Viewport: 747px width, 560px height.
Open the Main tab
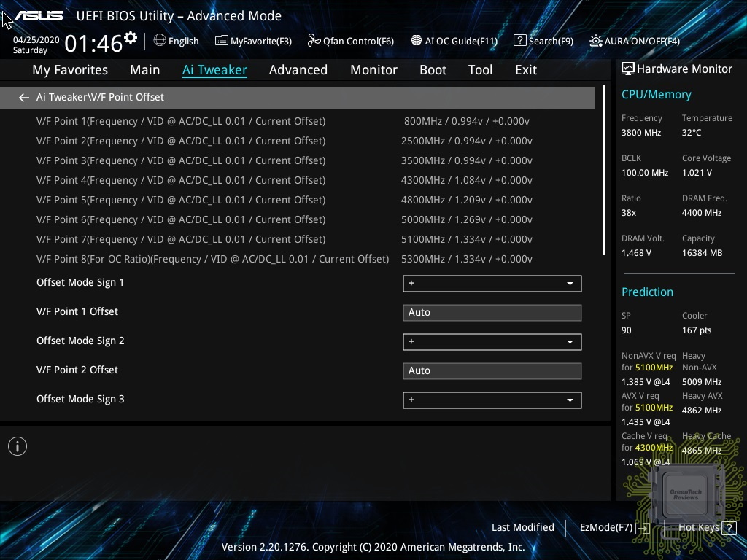[145, 70]
